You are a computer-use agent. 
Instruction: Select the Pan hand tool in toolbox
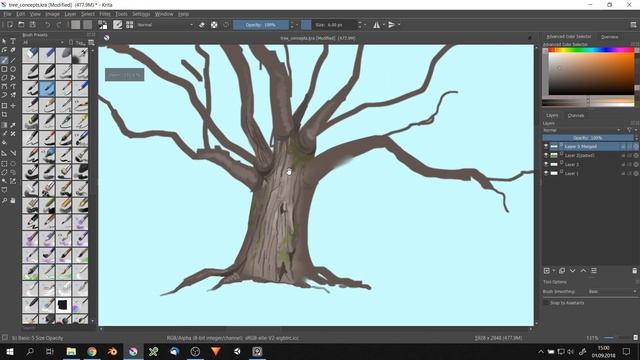click(x=13, y=200)
